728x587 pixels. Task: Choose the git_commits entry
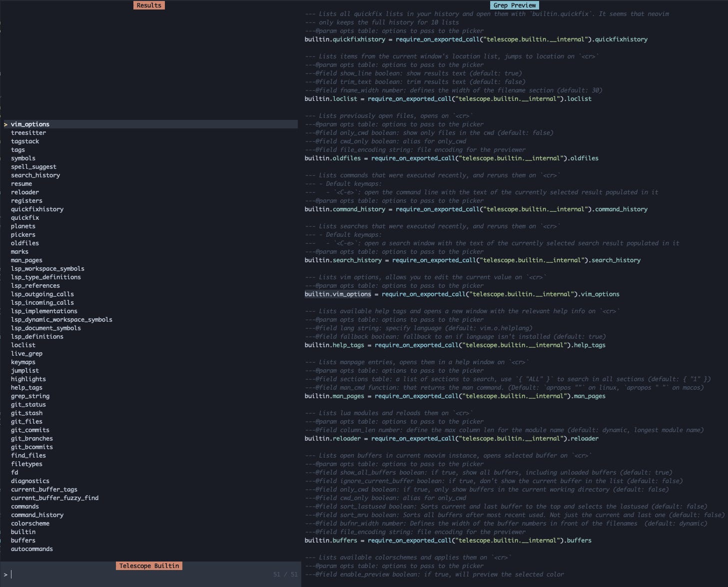[x=30, y=430]
